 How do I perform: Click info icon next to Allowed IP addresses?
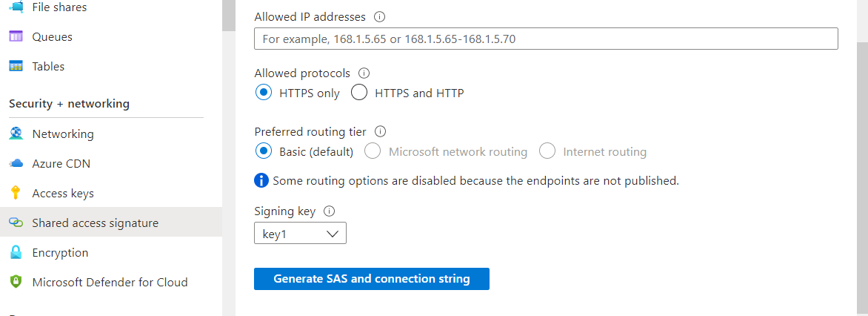coord(379,16)
